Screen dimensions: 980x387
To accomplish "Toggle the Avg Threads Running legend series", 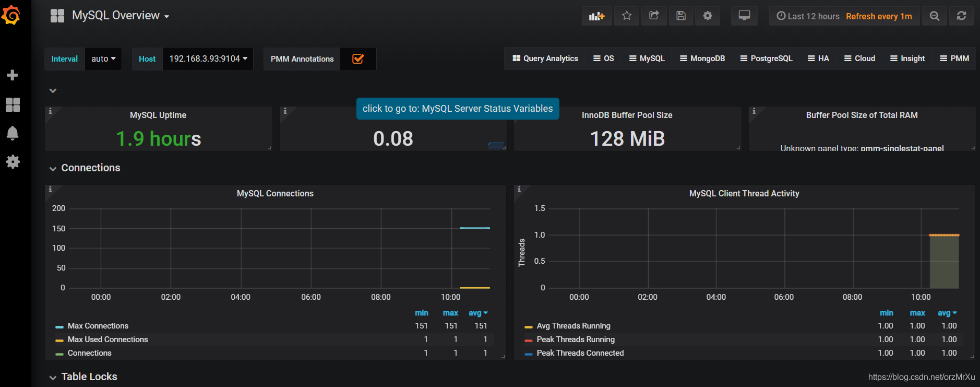I will tap(573, 326).
